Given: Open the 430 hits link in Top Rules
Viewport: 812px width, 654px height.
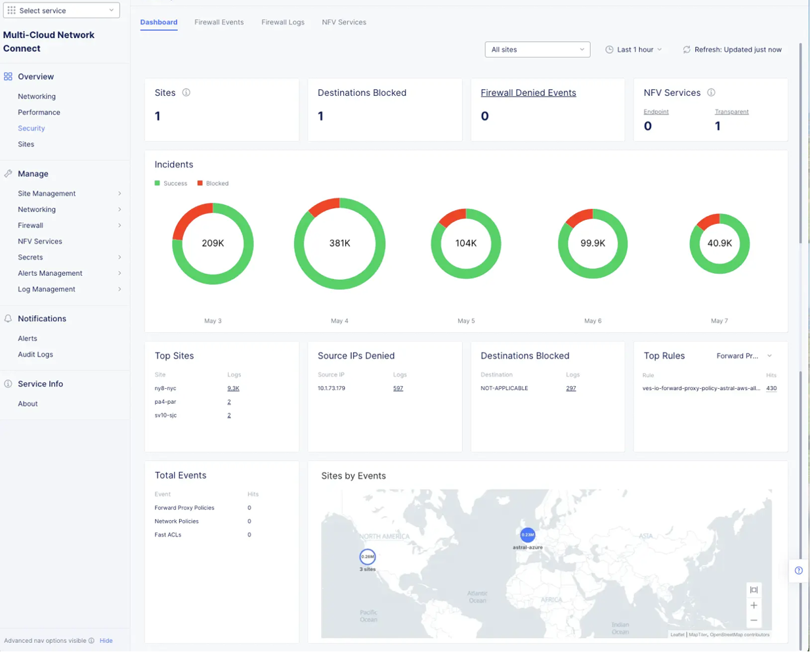Looking at the screenshot, I should click(774, 389).
